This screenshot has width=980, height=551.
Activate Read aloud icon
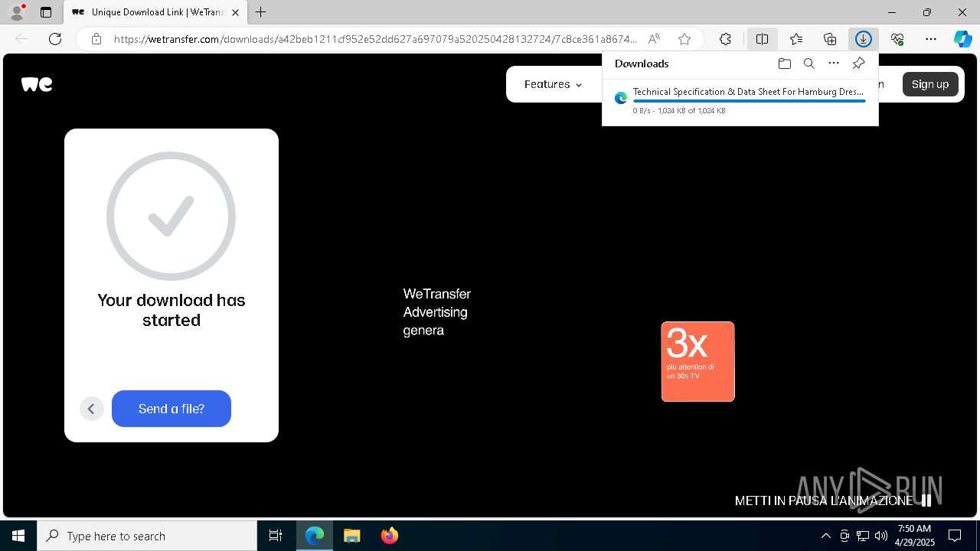click(654, 39)
